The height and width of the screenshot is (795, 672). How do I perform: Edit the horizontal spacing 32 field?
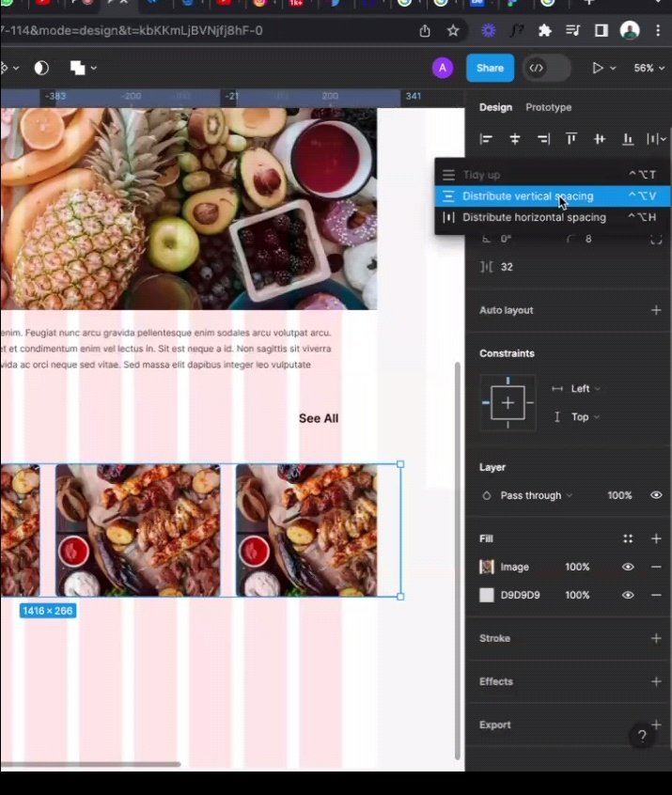507,267
